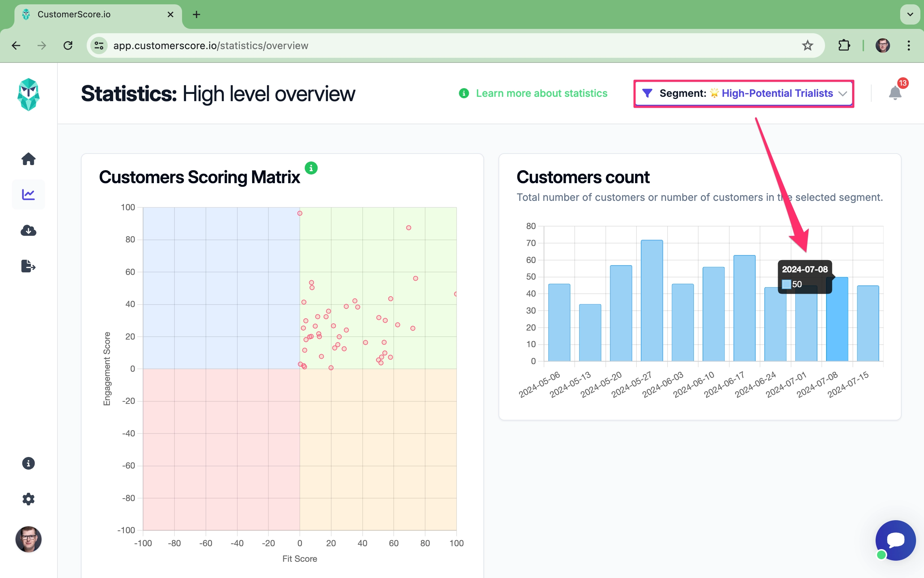Click the info icon in statistics header

pyautogui.click(x=464, y=93)
